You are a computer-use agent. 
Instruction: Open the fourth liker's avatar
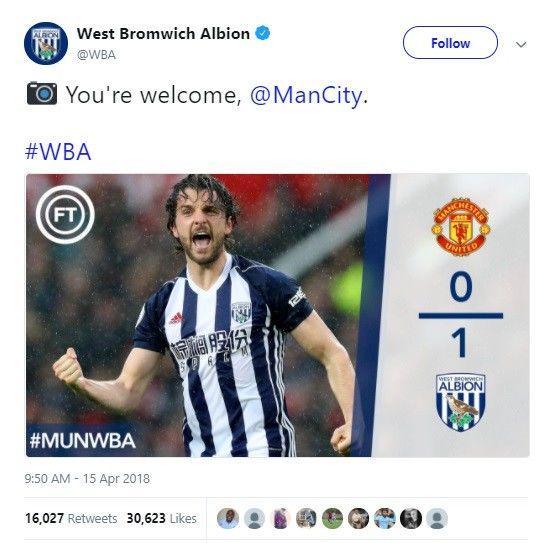pos(306,518)
